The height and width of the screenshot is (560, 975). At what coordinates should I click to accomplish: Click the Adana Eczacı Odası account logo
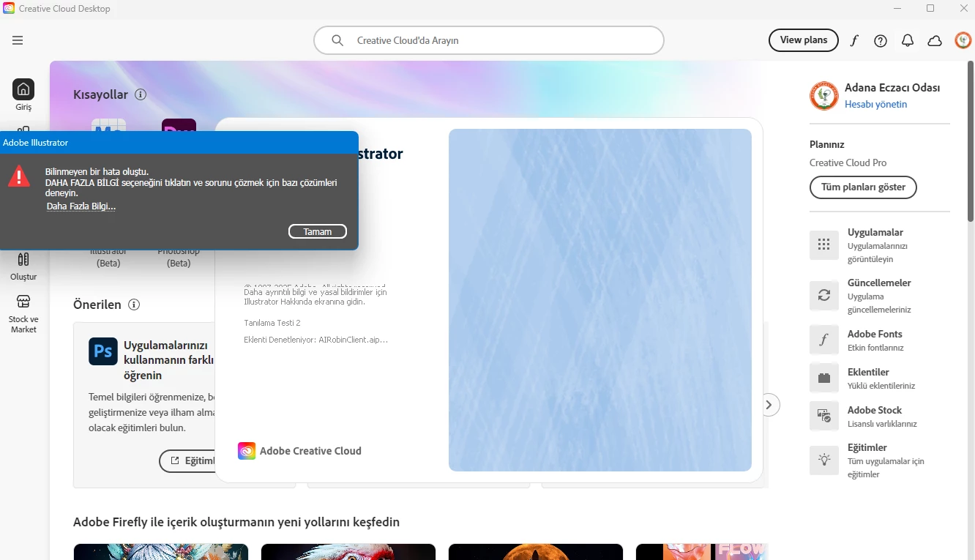coord(824,96)
